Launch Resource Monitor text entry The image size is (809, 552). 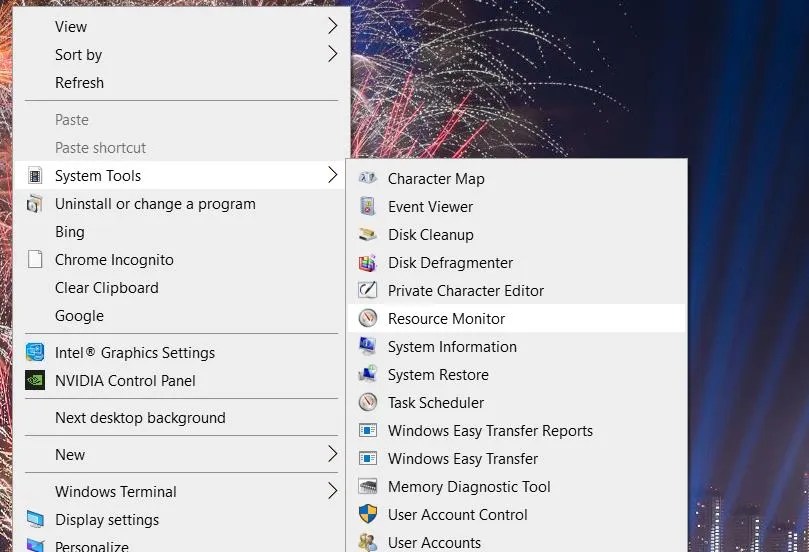[447, 319]
